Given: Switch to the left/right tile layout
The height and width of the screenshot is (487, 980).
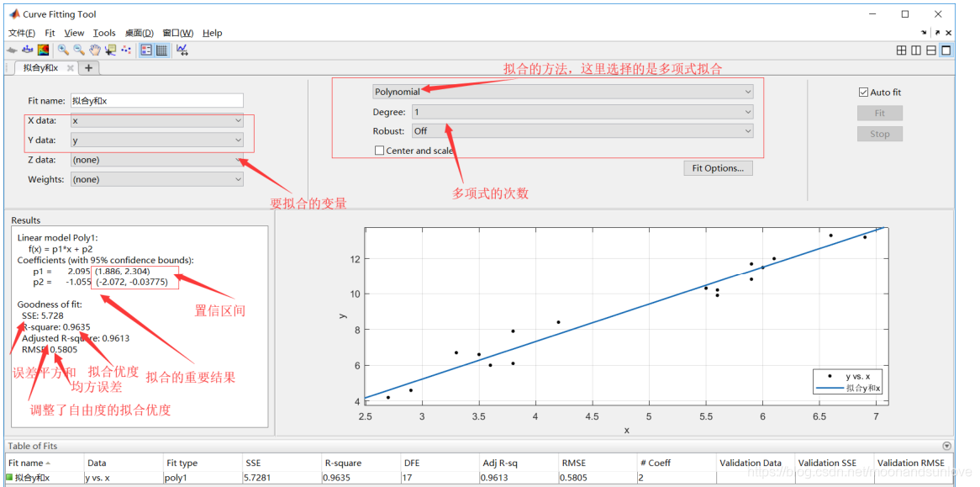Looking at the screenshot, I should (x=916, y=50).
